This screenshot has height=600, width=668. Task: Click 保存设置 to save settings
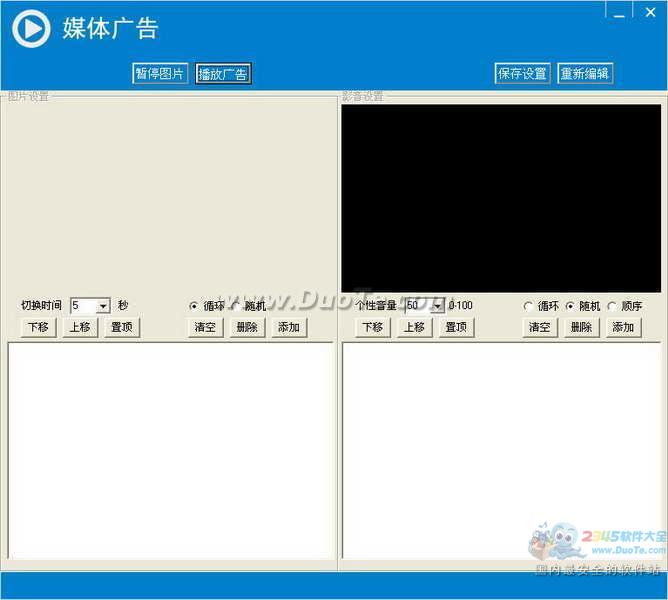pos(522,74)
